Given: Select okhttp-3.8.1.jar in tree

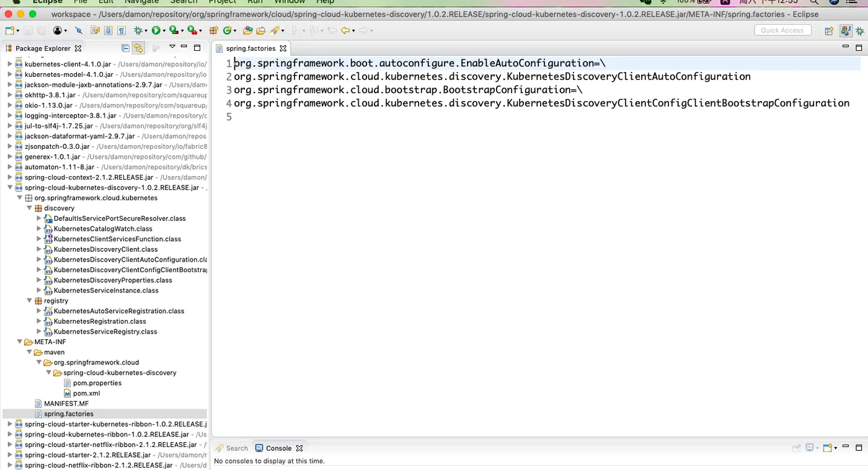Looking at the screenshot, I should click(x=50, y=95).
